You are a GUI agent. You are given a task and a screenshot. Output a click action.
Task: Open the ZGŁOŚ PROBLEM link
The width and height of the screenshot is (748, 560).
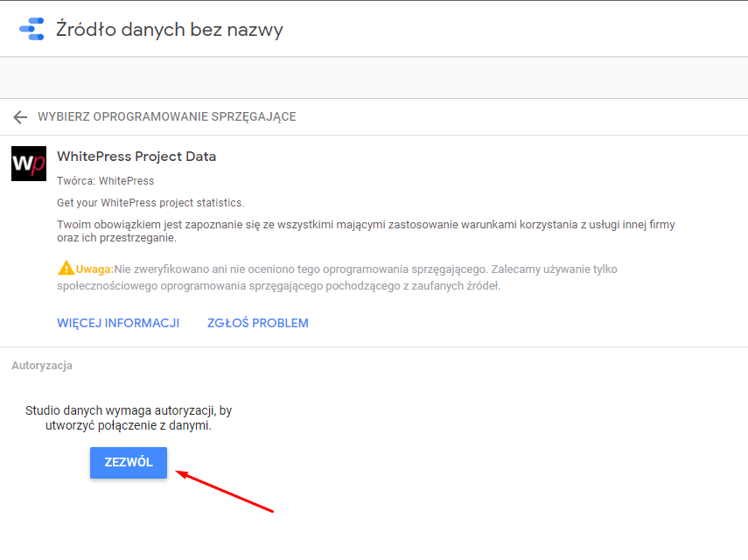pyautogui.click(x=257, y=323)
